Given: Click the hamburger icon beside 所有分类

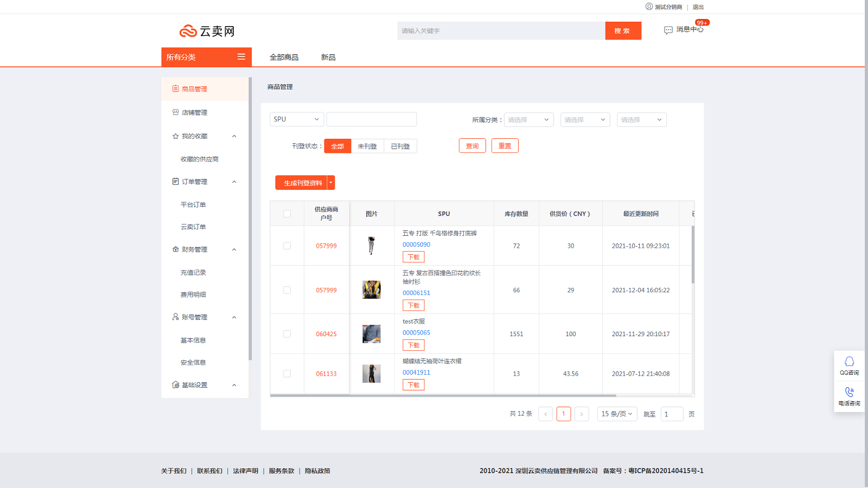Looking at the screenshot, I should point(241,57).
